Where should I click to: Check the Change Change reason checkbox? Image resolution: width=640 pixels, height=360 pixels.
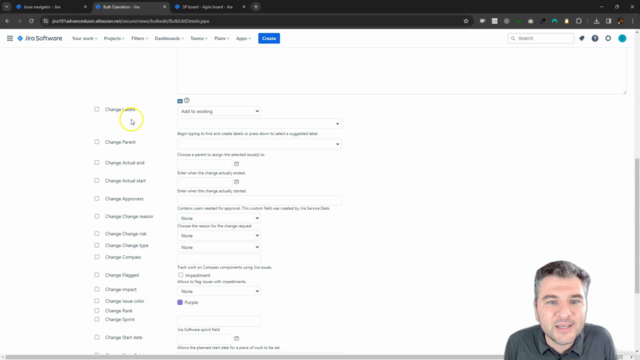coord(97,216)
